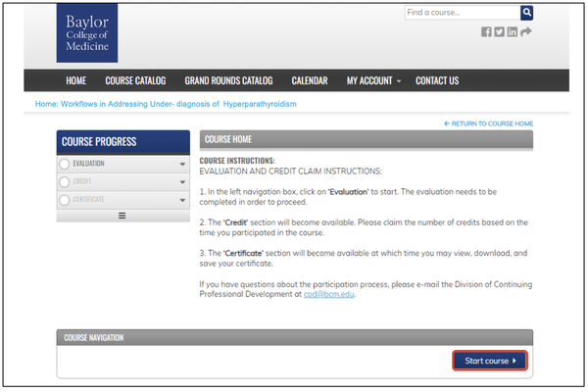Screen dimensions: 588x392
Task: Click the Course Progress panel header
Action: 123,142
